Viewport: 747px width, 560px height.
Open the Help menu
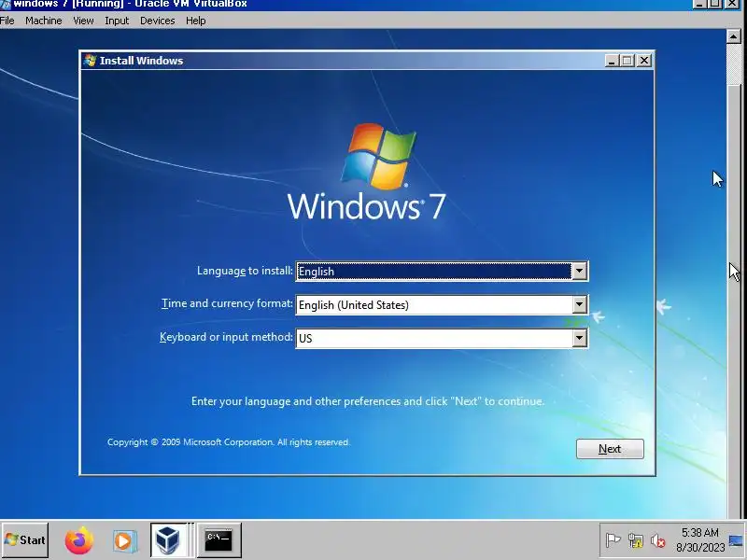[x=195, y=21]
